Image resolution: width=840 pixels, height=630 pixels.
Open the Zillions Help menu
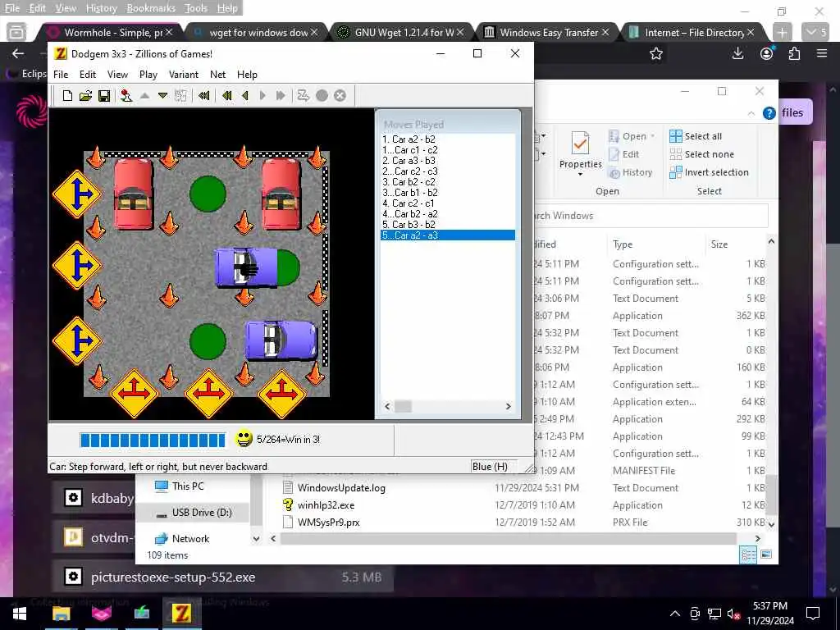click(x=247, y=75)
